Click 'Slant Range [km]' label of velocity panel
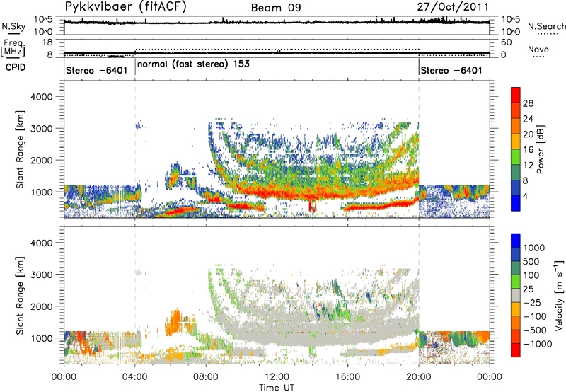Image resolution: width=566 pixels, height=392 pixels. (x=20, y=296)
